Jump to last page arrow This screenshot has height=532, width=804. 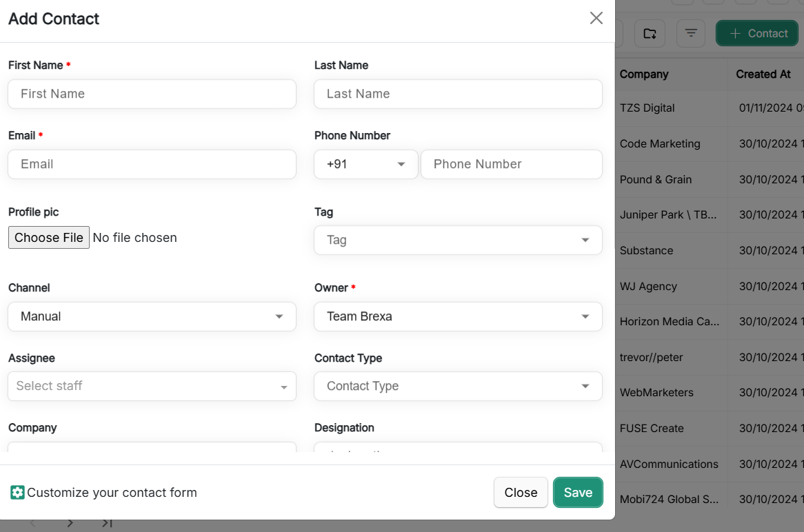(107, 524)
